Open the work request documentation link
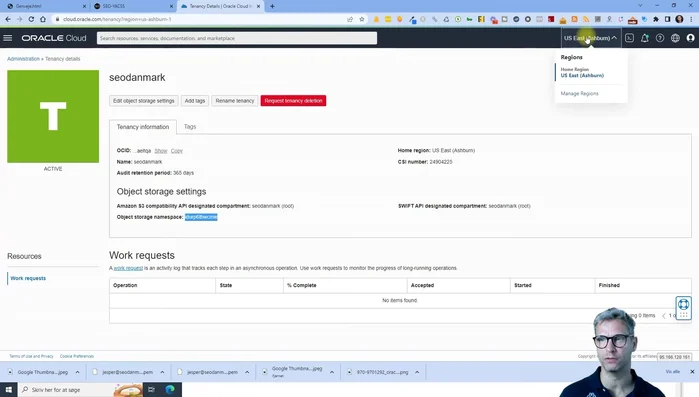Image resolution: width=699 pixels, height=397 pixels. [128, 268]
